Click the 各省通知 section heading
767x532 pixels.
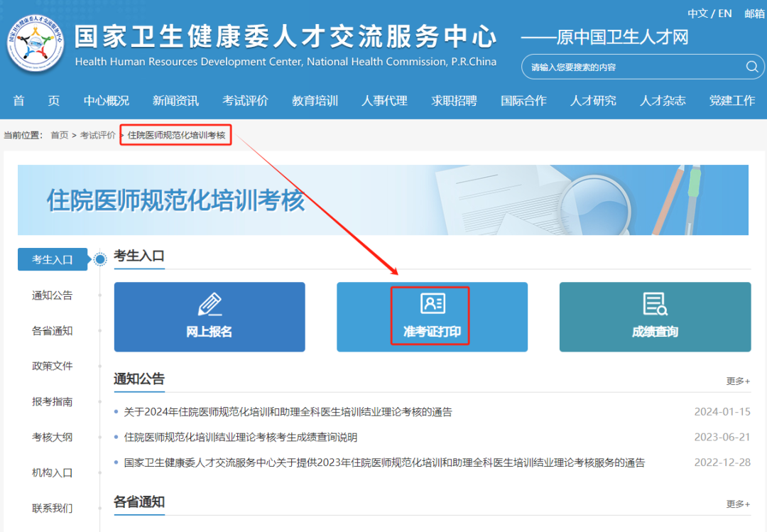(139, 501)
